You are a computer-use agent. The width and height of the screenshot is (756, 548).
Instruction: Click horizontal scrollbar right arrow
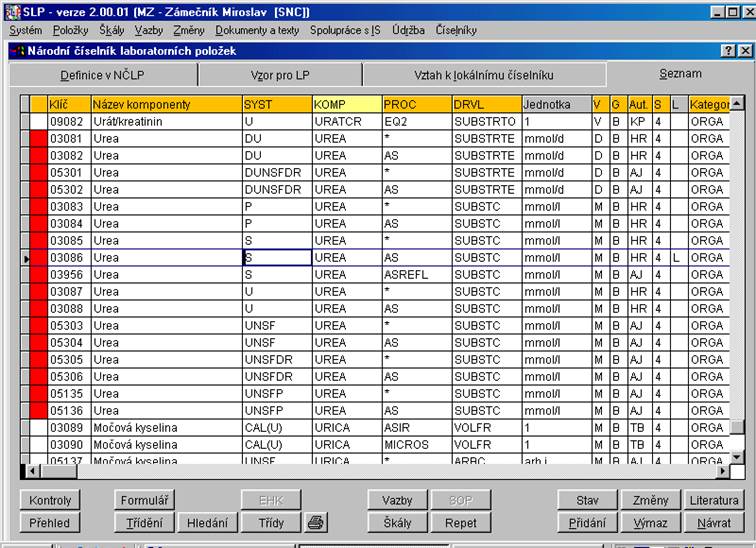(721, 470)
